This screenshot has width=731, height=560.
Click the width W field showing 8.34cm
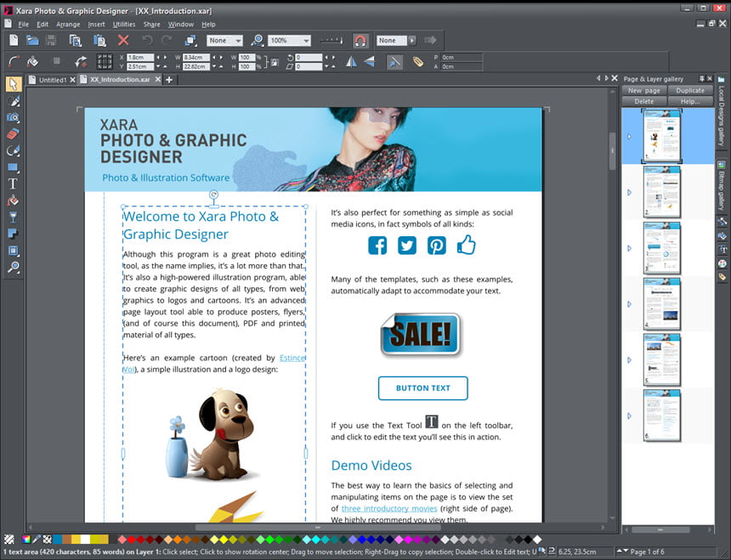click(195, 57)
